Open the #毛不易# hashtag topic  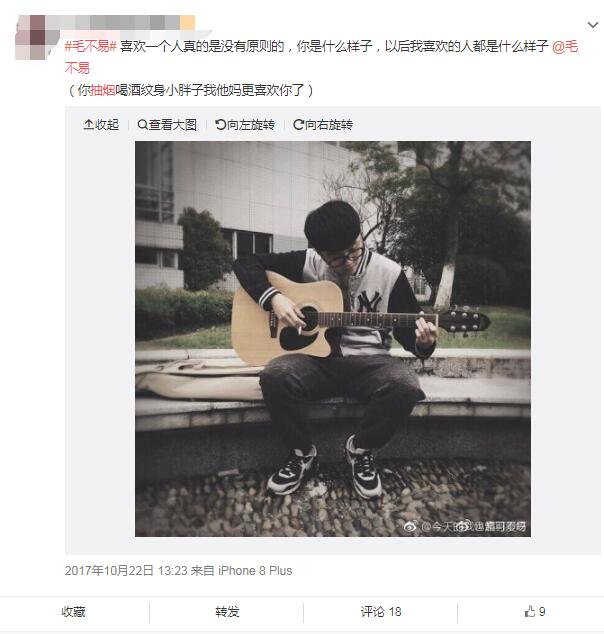tap(91, 46)
